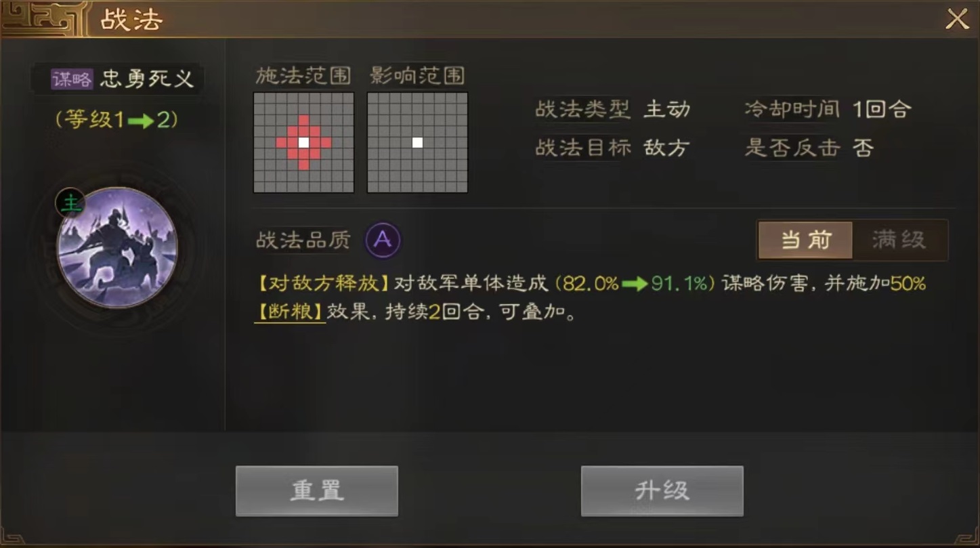
Task: Click the 战法类型 主动 label
Action: 613,109
